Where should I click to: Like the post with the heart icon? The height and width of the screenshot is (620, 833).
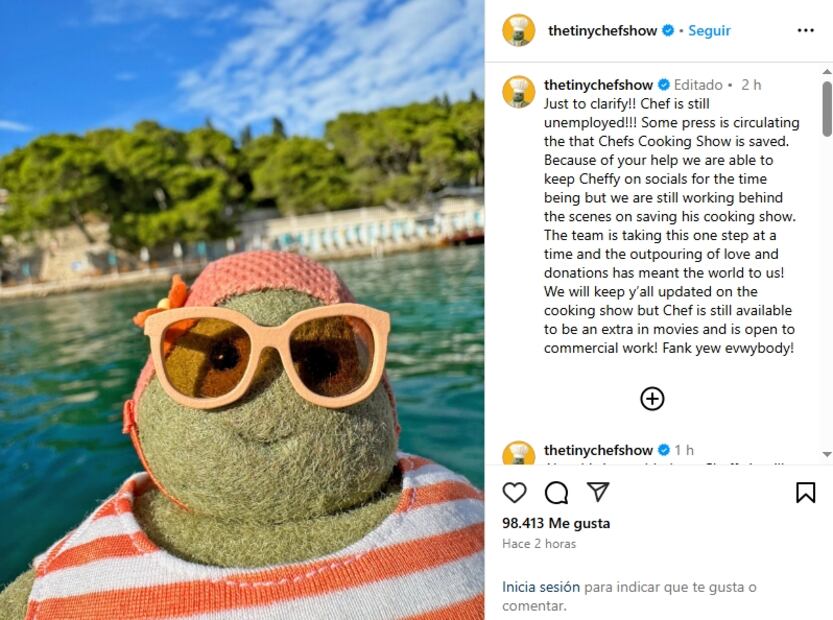[514, 492]
